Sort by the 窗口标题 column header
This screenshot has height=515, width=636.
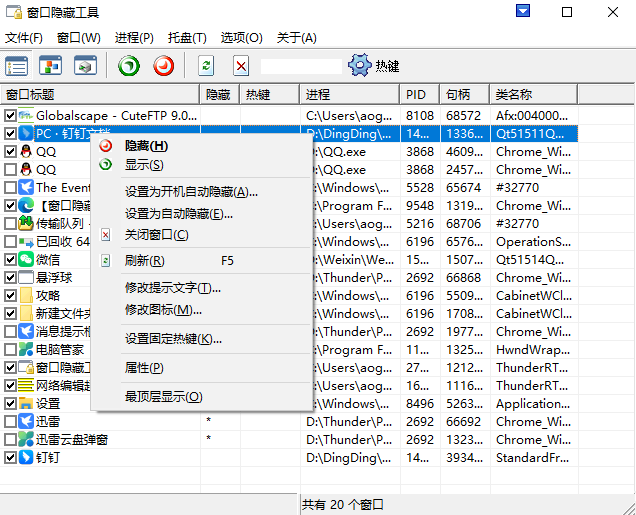[x=100, y=94]
